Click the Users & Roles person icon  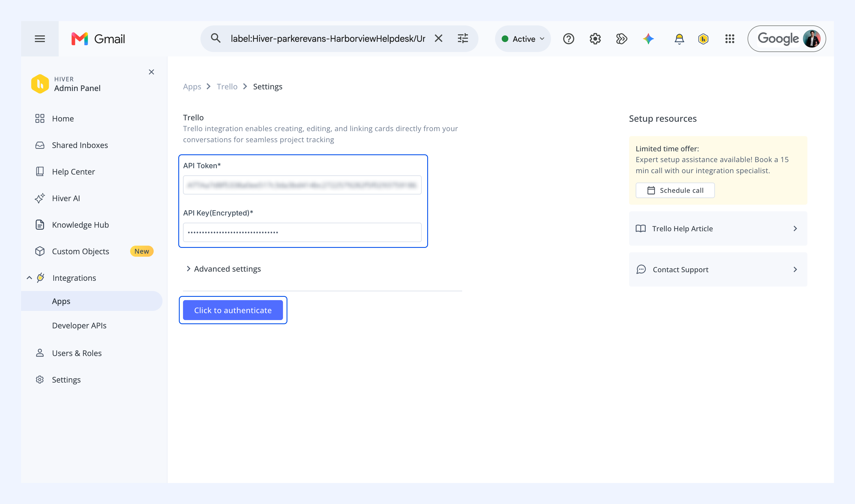40,353
